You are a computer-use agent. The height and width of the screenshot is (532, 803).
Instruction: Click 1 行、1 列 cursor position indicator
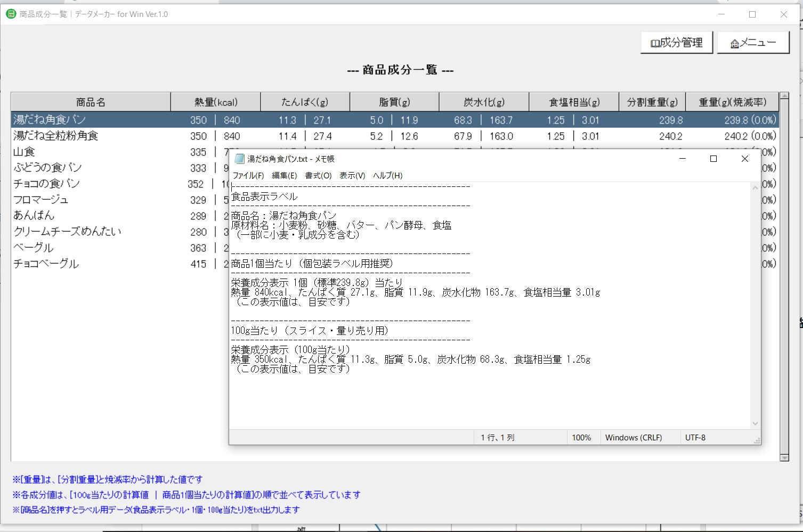click(x=498, y=438)
